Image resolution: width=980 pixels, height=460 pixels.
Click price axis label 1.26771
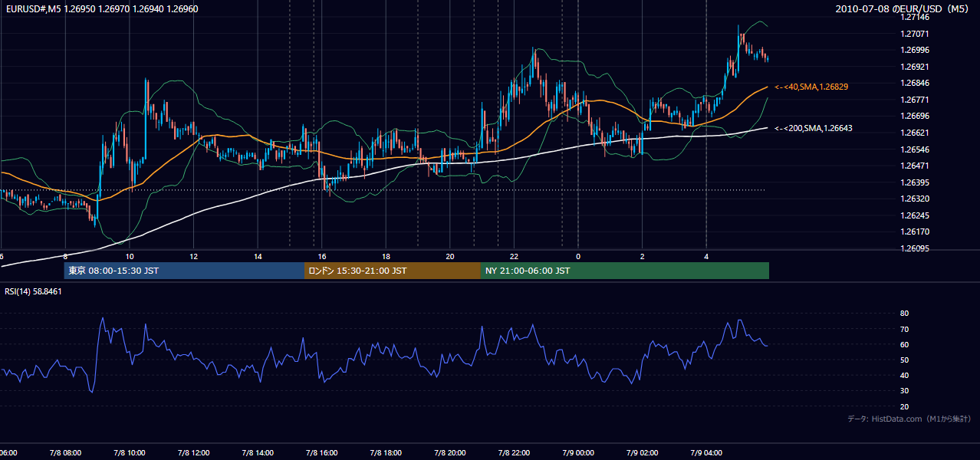point(915,100)
